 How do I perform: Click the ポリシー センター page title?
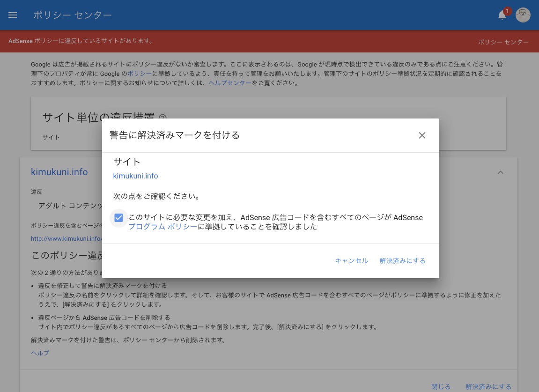[x=73, y=15]
